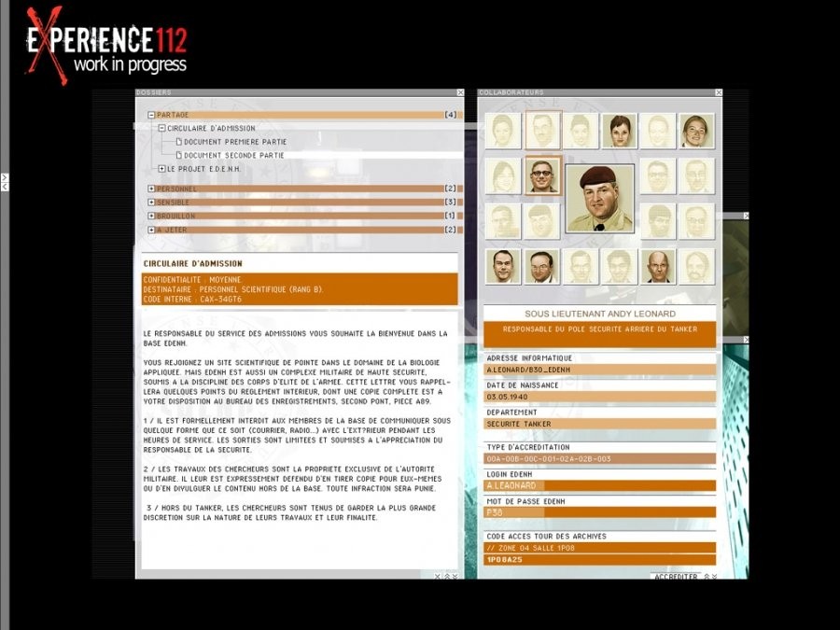The image size is (840, 630).
Task: Click the ACCREDITER button
Action: pos(676,577)
